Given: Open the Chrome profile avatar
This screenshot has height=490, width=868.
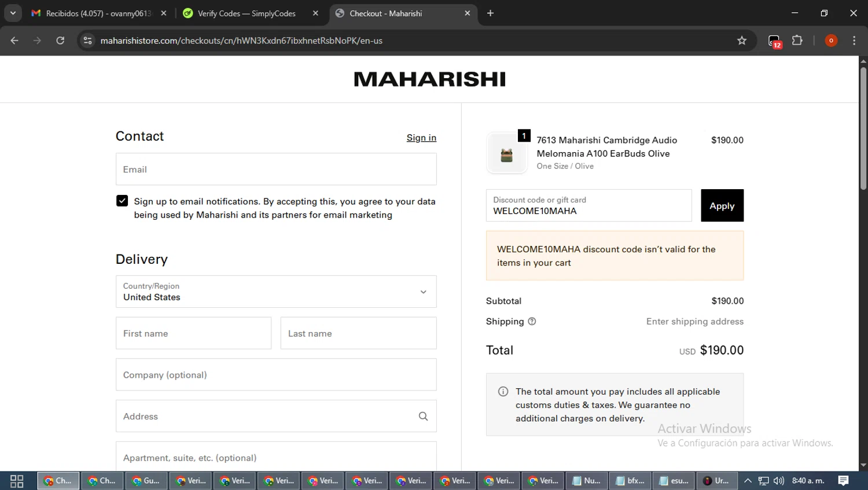Looking at the screenshot, I should [x=831, y=40].
